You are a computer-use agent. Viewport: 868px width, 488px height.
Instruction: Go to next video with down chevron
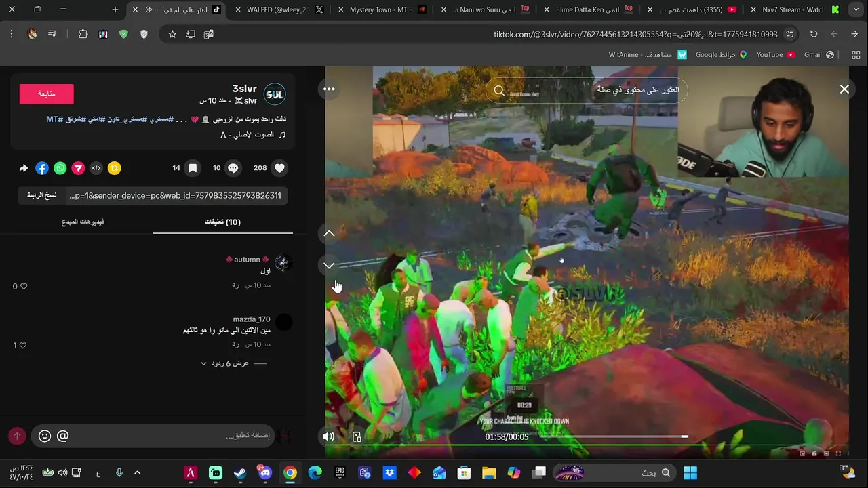click(x=329, y=265)
